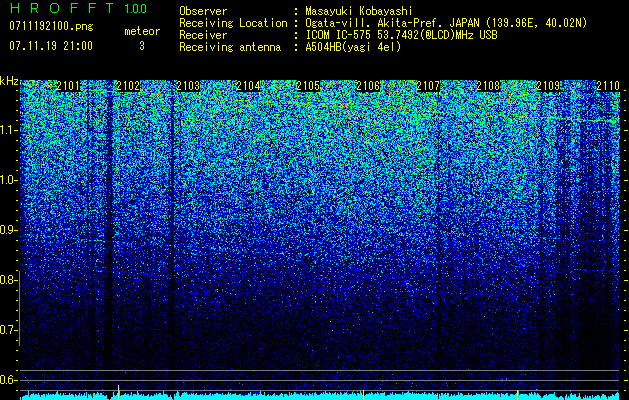Click the 2104 time marker label
Screen dimensions: 629x400
point(248,86)
